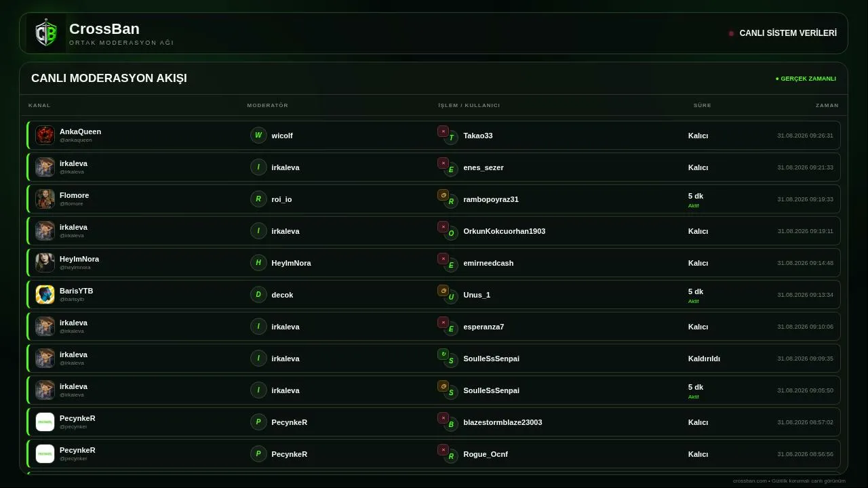Click timeout icon beside rambopoyraz31
The image size is (868, 488).
[443, 195]
